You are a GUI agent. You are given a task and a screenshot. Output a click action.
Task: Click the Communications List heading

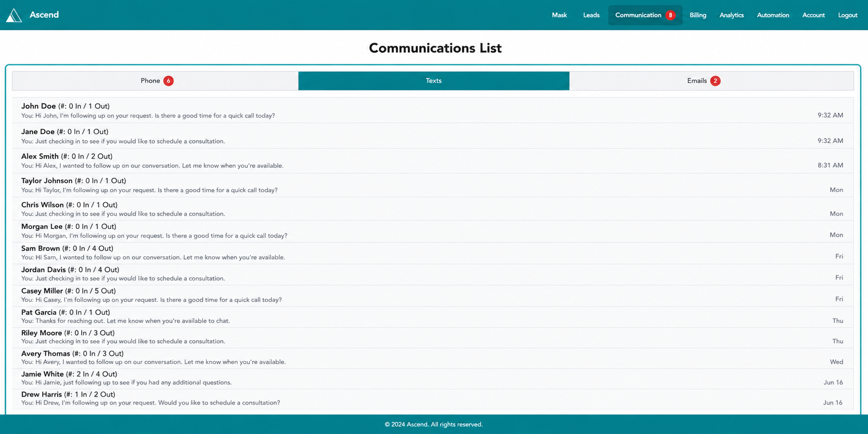pyautogui.click(x=435, y=48)
